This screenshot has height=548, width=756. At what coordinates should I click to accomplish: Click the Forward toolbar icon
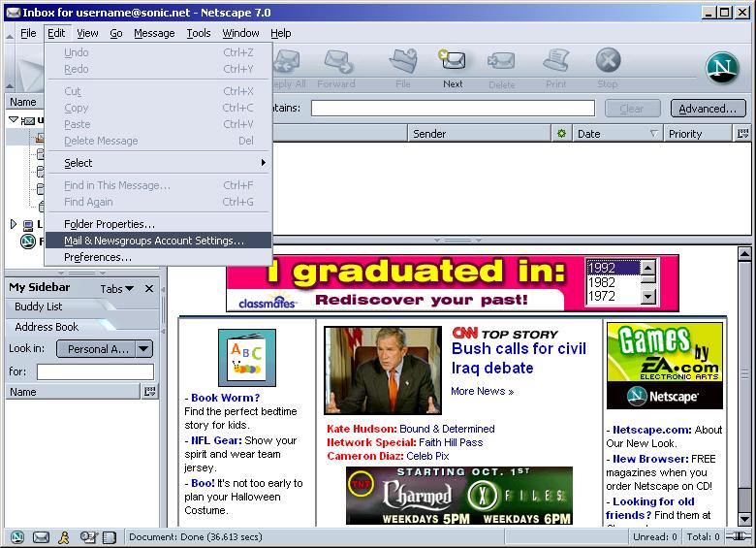(337, 61)
